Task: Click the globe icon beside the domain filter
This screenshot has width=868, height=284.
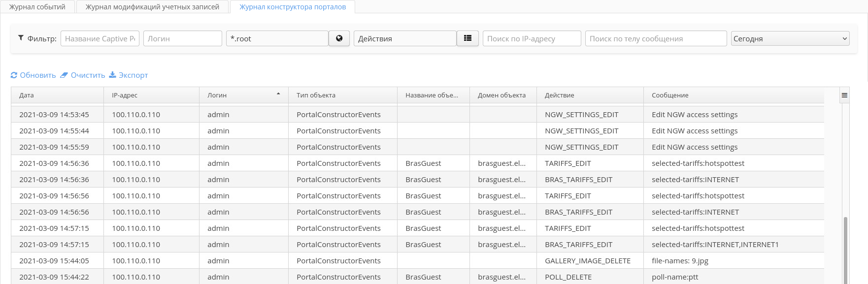Action: (x=339, y=38)
